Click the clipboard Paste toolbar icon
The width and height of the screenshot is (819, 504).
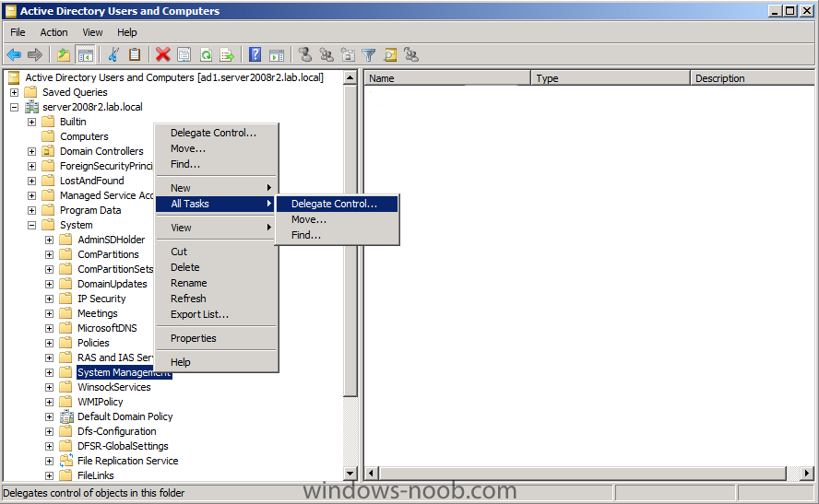click(x=135, y=54)
